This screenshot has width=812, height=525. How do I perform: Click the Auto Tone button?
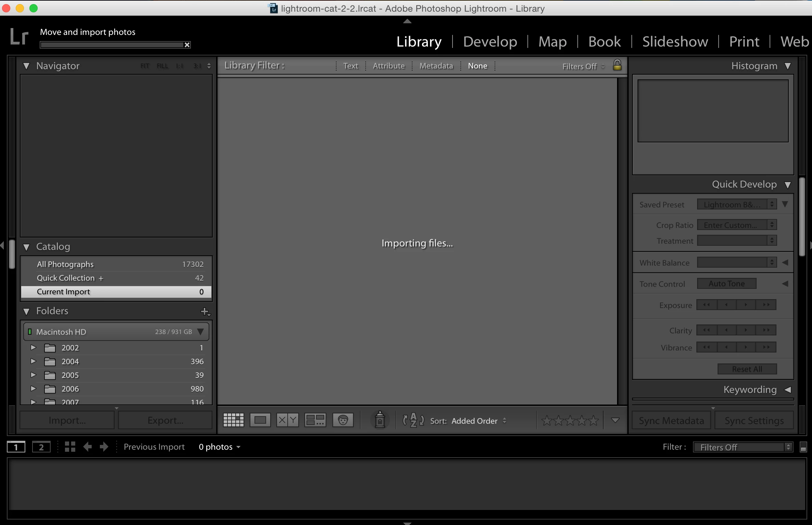(726, 284)
